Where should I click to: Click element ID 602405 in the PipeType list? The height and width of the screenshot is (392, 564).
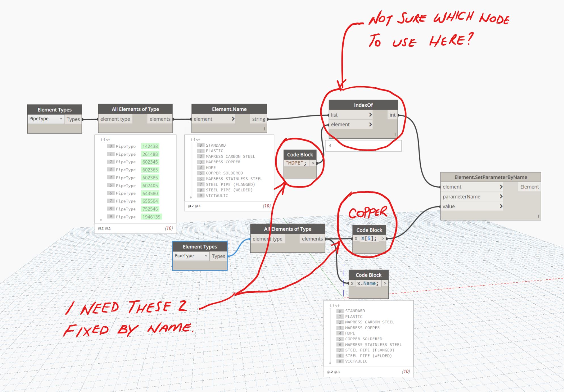[x=150, y=186]
